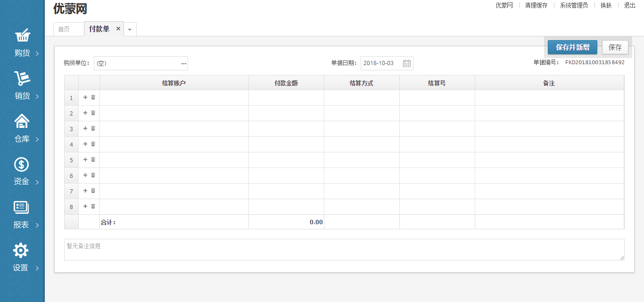Image resolution: width=644 pixels, height=302 pixels.
Task: Delete row 4 with trash icon
Action: [x=93, y=144]
